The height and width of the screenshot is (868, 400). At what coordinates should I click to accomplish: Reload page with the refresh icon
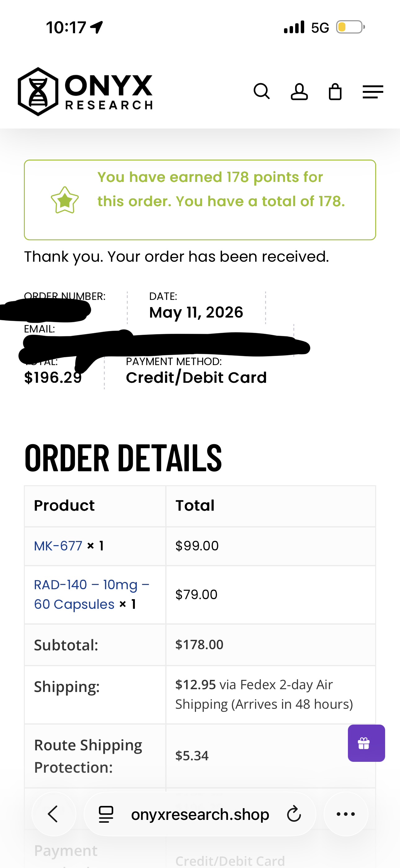point(294,814)
